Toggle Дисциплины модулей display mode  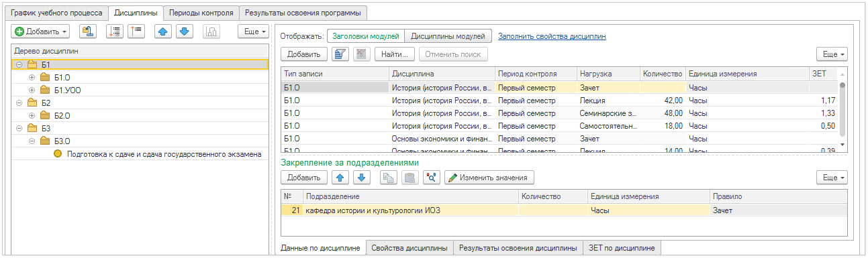pos(448,36)
